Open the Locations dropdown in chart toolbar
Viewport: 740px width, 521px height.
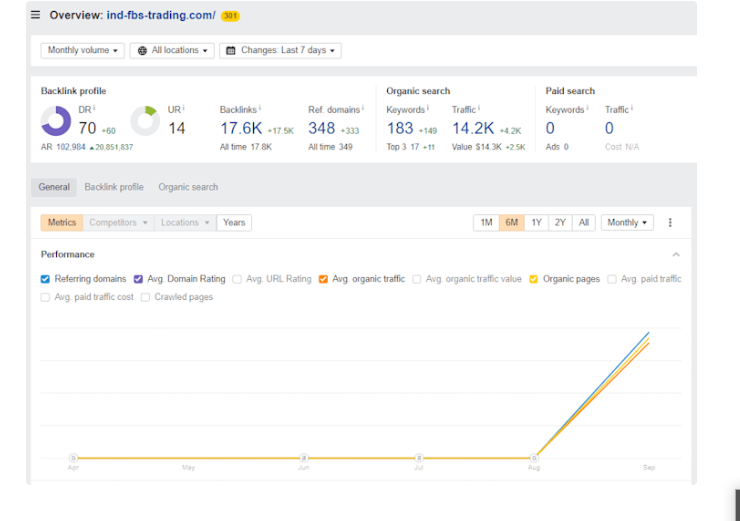[x=185, y=223]
